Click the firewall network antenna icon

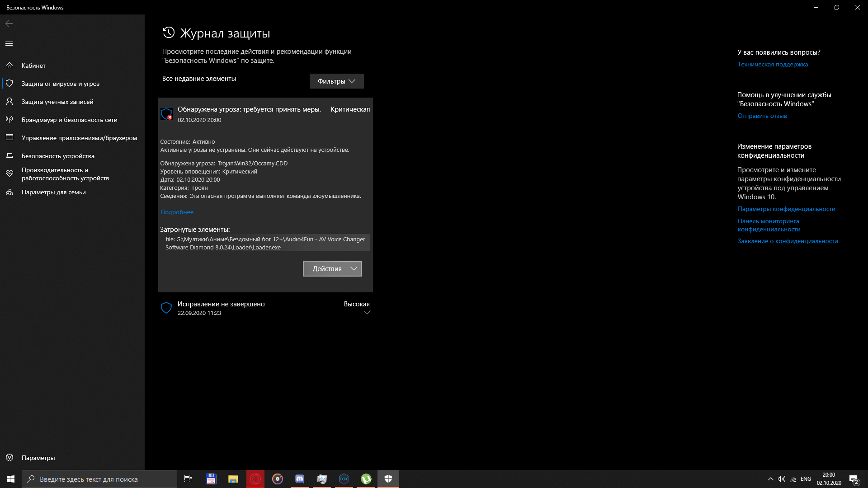tap(9, 120)
